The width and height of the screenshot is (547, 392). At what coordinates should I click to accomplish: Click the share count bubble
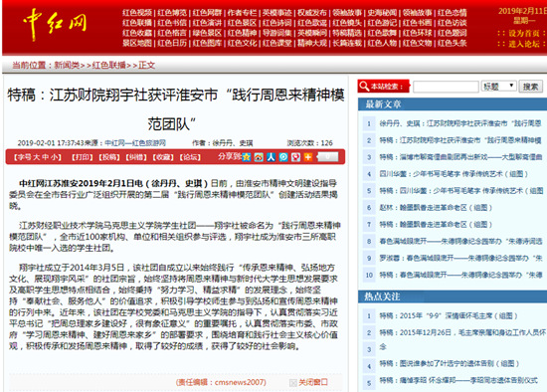click(x=327, y=157)
